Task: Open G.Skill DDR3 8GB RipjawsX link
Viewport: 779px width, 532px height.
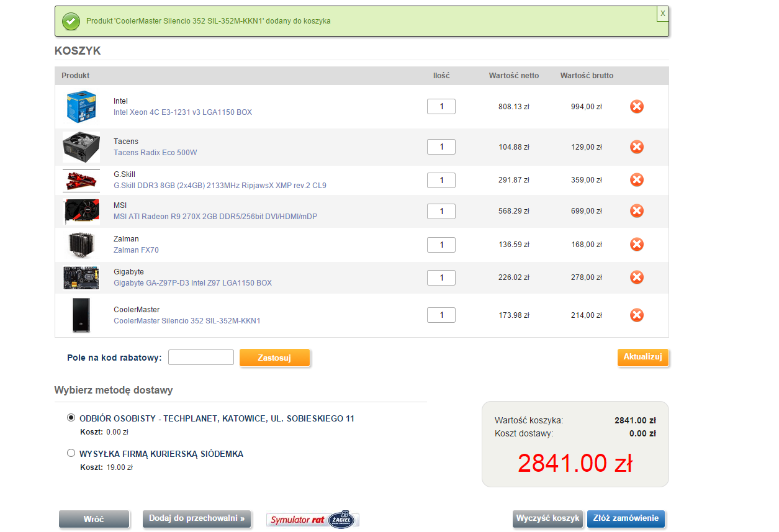Action: click(220, 186)
